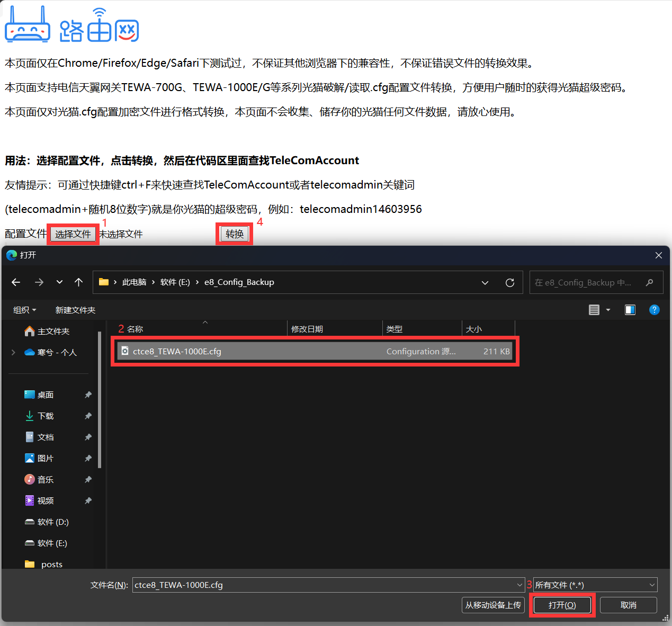Toggle the preview pane icon
The height and width of the screenshot is (626, 672).
[630, 310]
